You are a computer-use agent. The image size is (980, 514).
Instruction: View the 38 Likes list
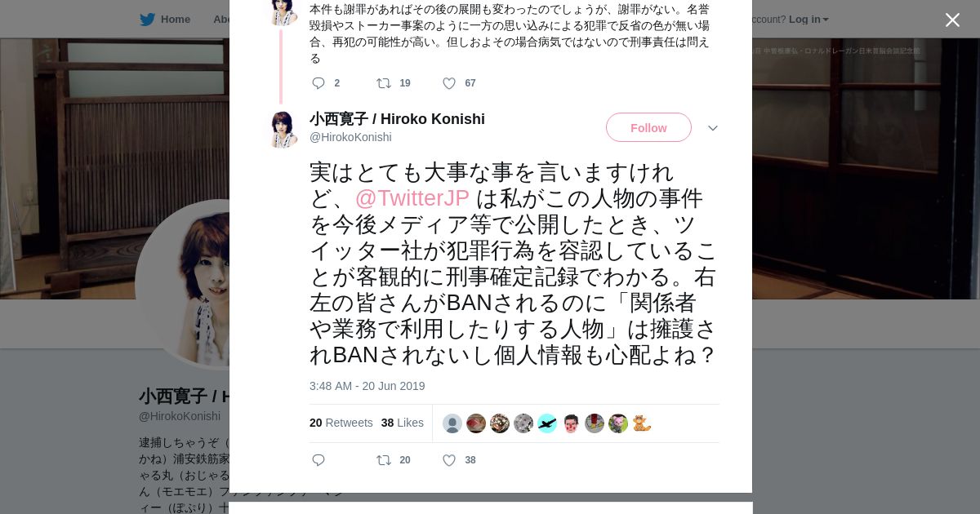point(402,423)
